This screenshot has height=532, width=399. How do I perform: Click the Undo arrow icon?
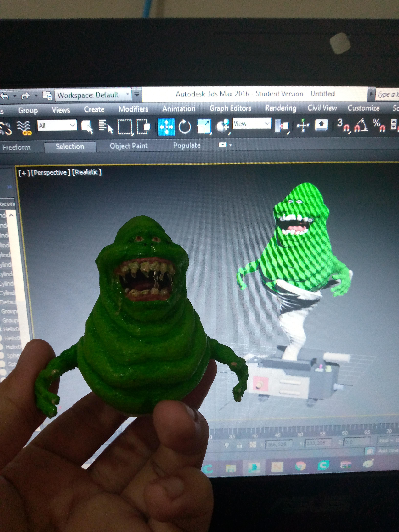pyautogui.click(x=4, y=96)
